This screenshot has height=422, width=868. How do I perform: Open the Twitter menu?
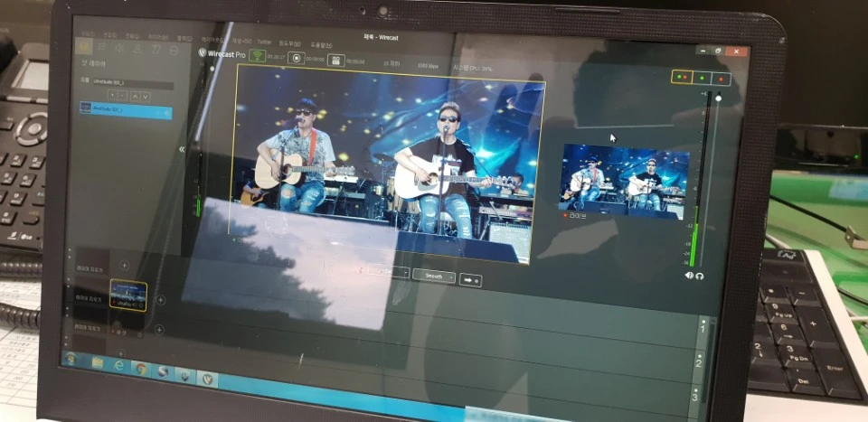coord(264,42)
